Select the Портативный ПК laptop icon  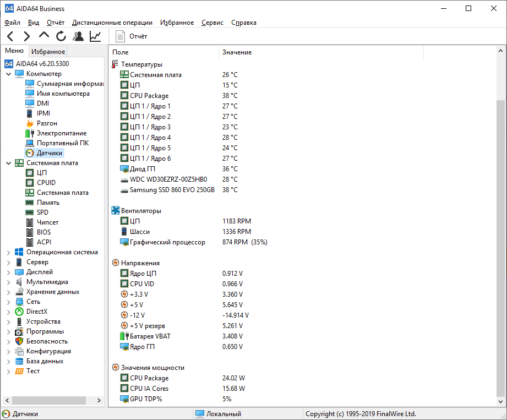tap(30, 143)
